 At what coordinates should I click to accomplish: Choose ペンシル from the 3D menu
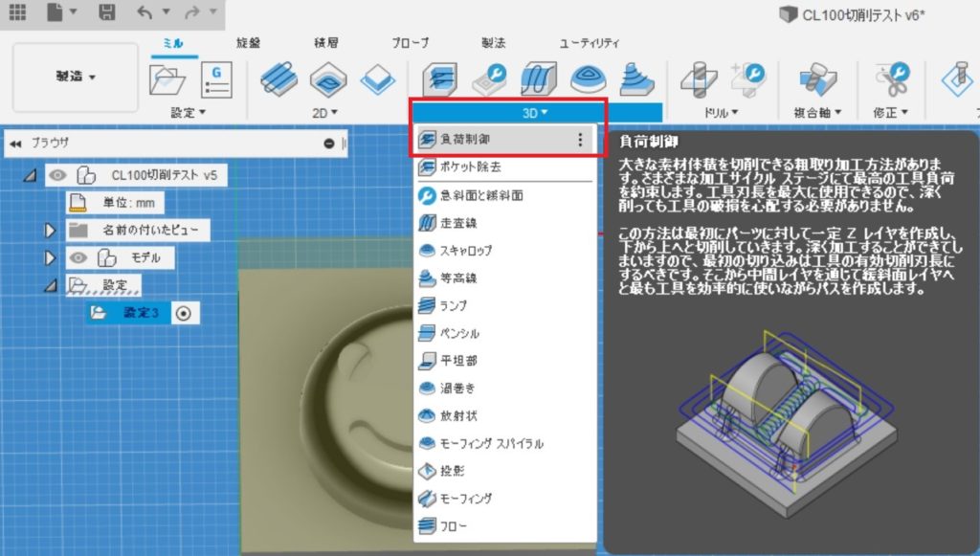505,334
